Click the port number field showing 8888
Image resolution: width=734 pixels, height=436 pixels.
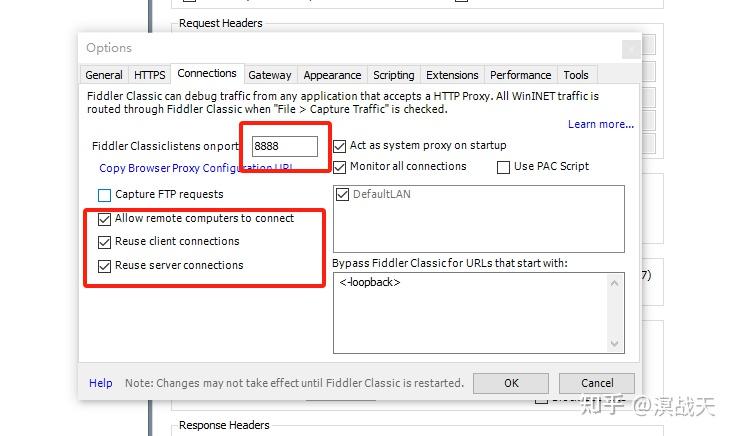(285, 146)
